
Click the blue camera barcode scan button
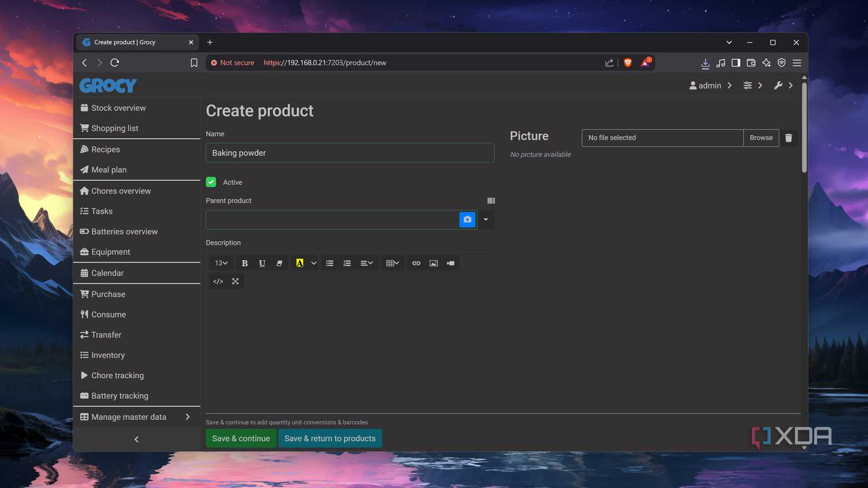(x=468, y=220)
